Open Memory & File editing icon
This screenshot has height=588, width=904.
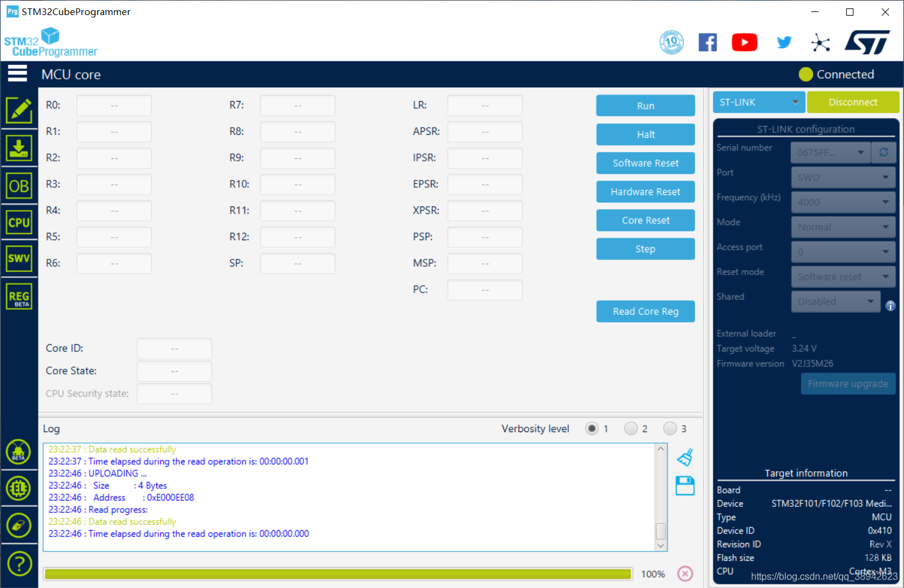tap(19, 110)
